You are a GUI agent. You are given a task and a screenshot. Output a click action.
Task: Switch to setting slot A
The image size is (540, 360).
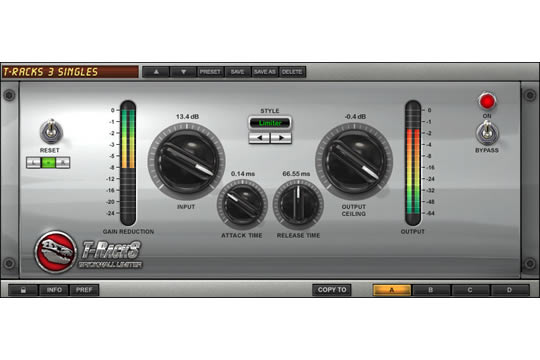point(392,290)
